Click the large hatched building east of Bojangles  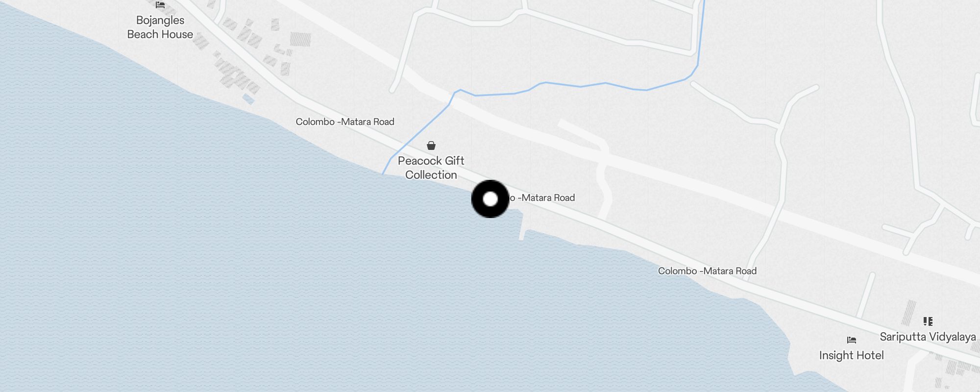(x=300, y=39)
